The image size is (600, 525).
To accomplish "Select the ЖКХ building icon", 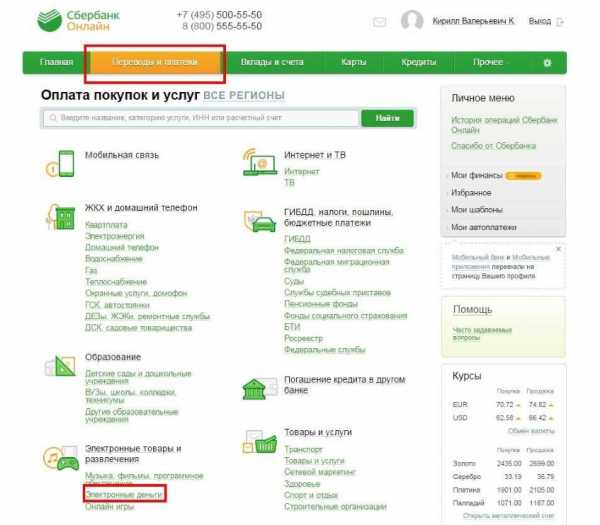I will (64, 217).
